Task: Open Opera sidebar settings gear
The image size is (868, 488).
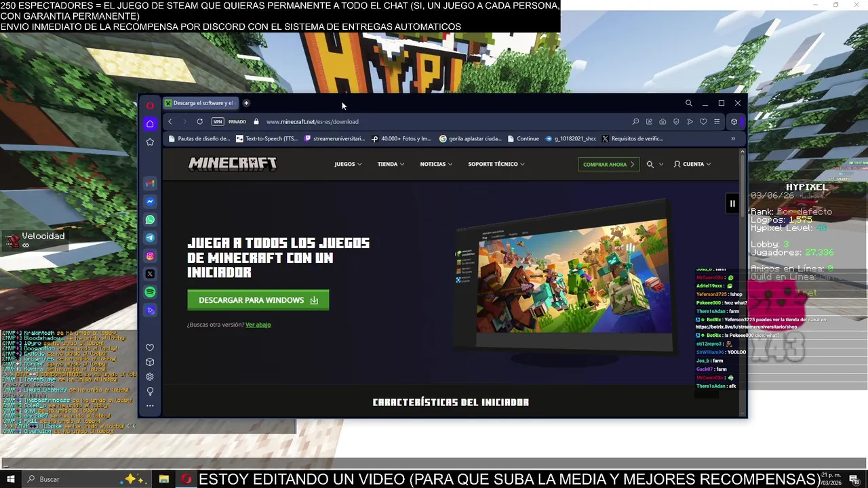Action: pyautogui.click(x=150, y=377)
